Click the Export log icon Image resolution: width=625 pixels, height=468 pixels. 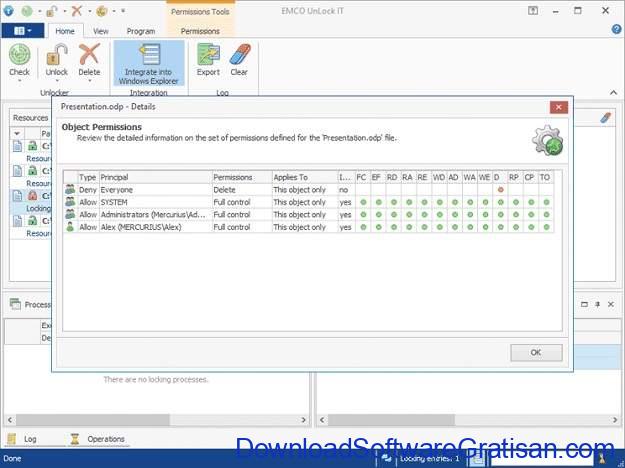208,54
